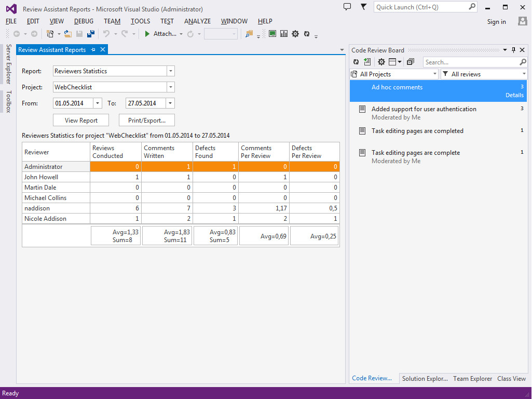The height and width of the screenshot is (399, 532).
Task: Click document icon of Added support review
Action: [x=362, y=109]
